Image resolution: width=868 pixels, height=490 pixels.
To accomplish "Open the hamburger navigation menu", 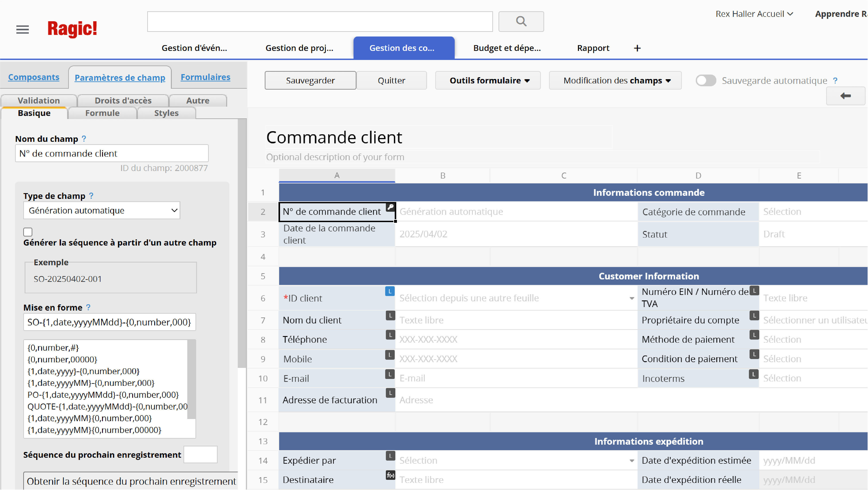I will pos(22,30).
